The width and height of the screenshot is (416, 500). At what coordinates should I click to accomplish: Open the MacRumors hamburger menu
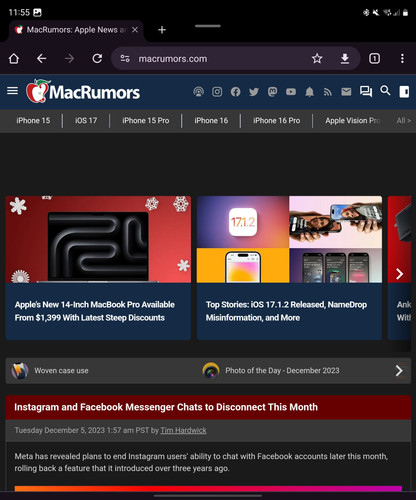12,91
